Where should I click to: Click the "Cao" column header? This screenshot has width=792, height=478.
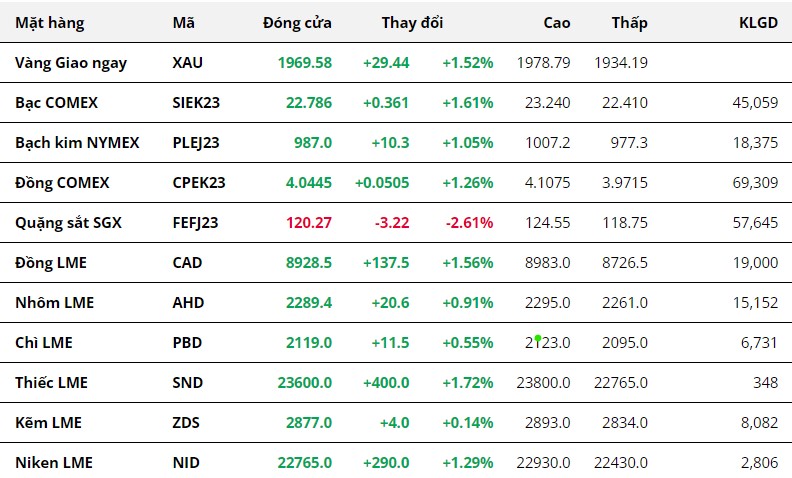click(557, 23)
